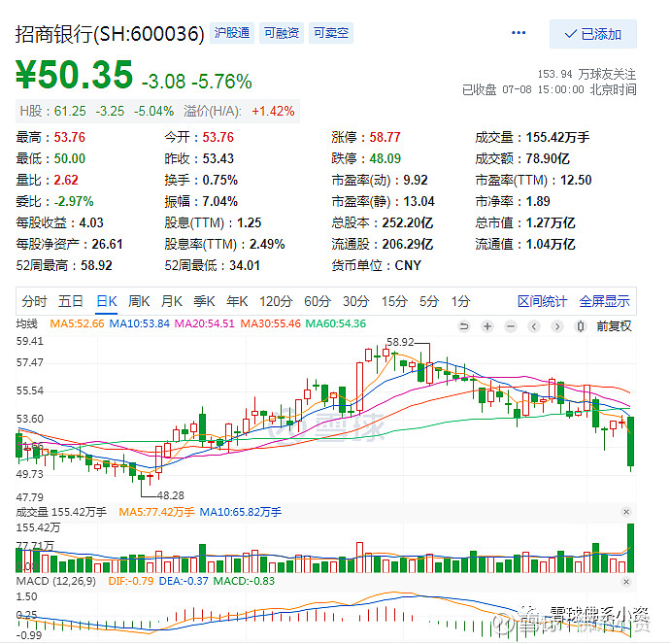
Task: Zoom out chart with minus icon
Action: [511, 326]
